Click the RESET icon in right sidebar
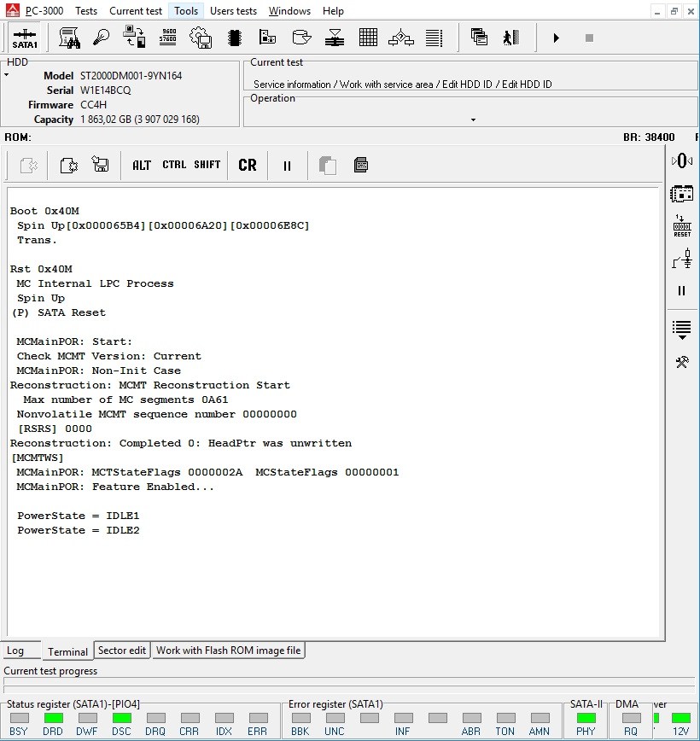This screenshot has width=700, height=741. tap(682, 226)
